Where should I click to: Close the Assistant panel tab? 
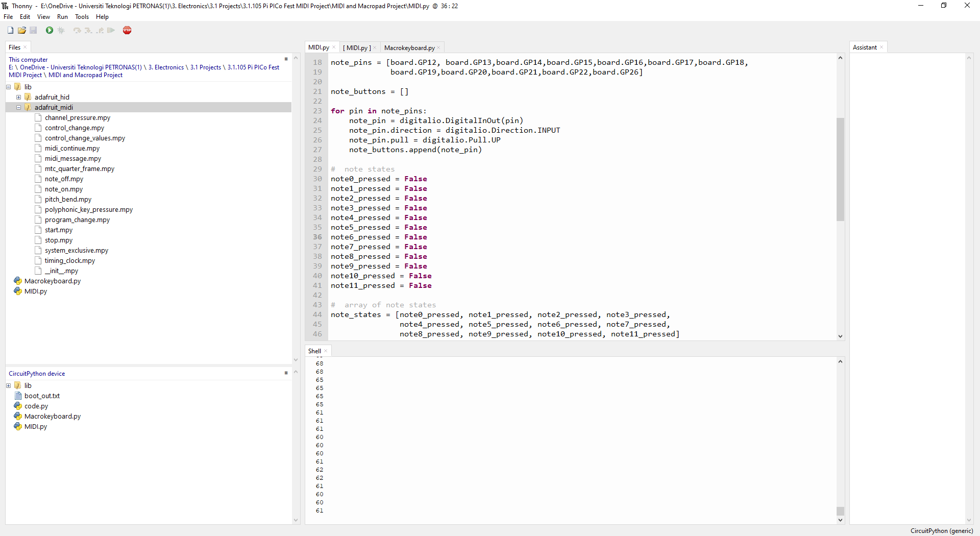coord(881,47)
